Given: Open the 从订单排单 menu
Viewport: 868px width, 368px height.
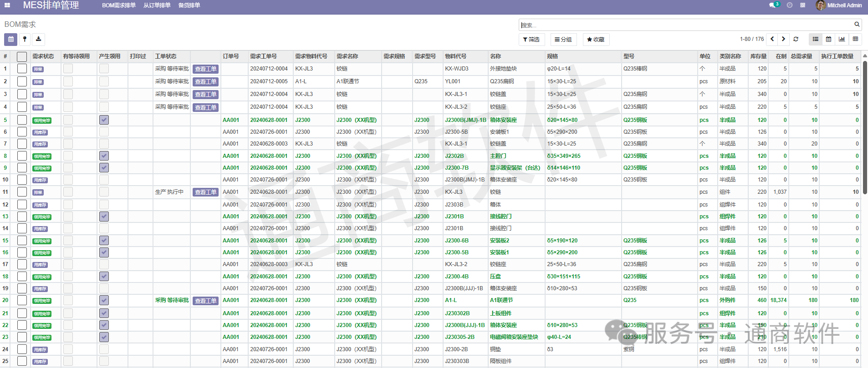Looking at the screenshot, I should [157, 5].
